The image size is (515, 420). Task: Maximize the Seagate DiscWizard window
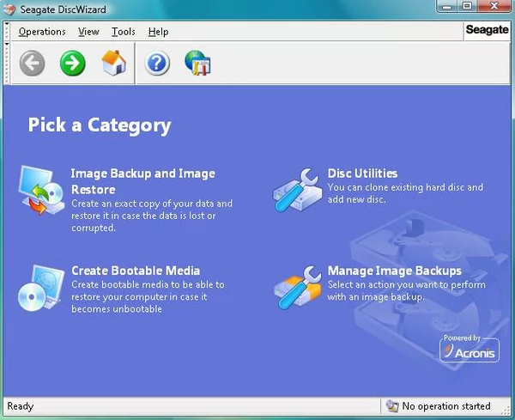click(x=468, y=6)
